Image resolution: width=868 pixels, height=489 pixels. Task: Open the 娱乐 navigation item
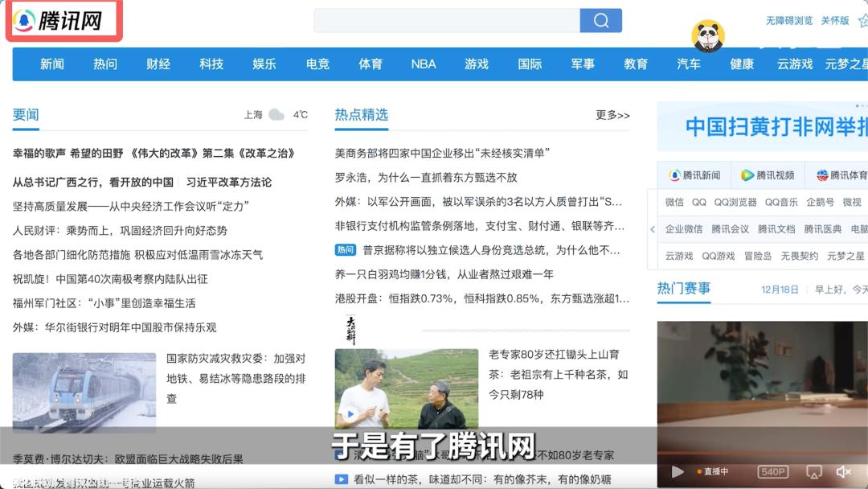(x=264, y=64)
